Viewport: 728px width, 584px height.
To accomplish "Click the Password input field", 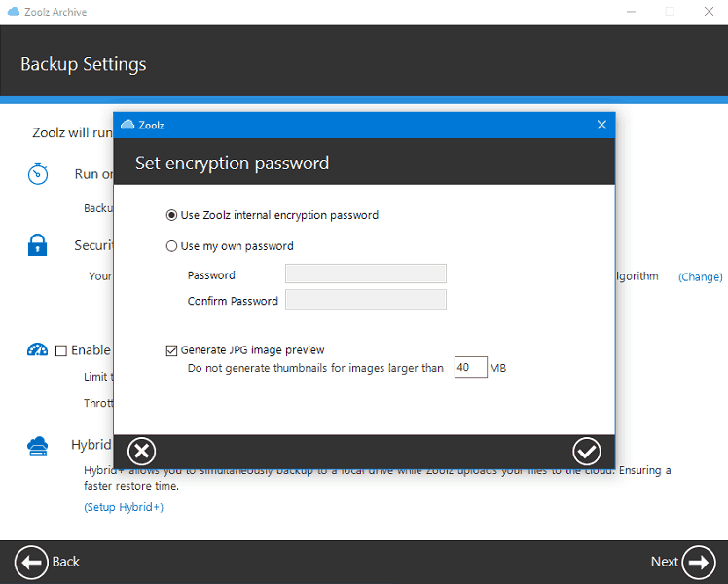I will tap(366, 274).
